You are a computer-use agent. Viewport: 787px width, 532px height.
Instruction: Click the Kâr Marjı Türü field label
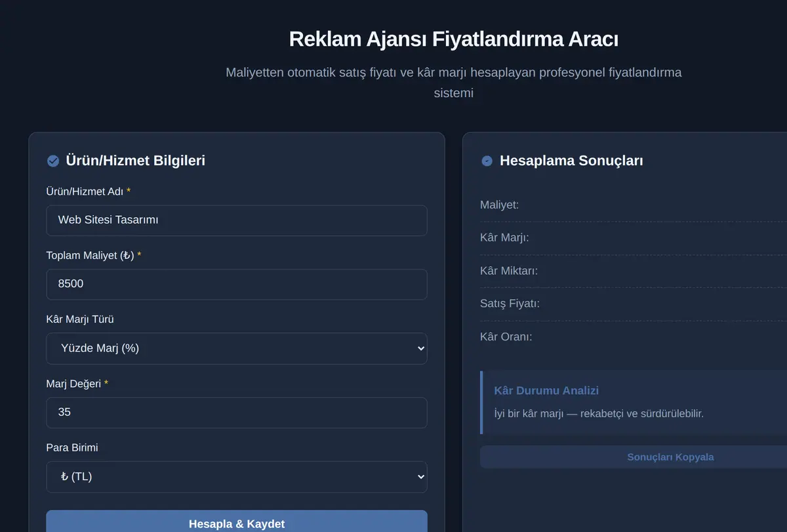click(x=80, y=319)
